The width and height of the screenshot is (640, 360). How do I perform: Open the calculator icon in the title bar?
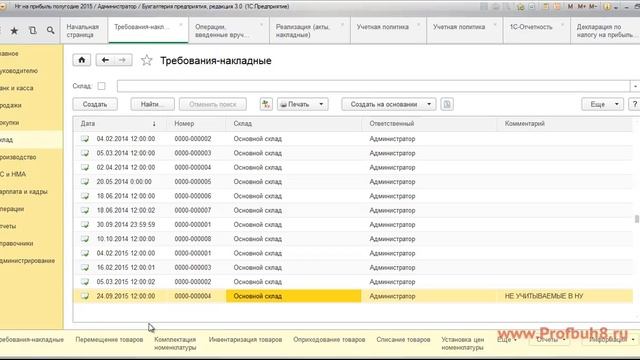click(546, 7)
